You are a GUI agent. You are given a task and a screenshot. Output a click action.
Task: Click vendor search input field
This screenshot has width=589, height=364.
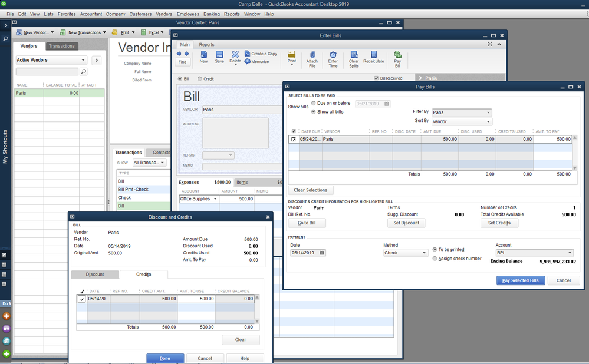click(47, 71)
